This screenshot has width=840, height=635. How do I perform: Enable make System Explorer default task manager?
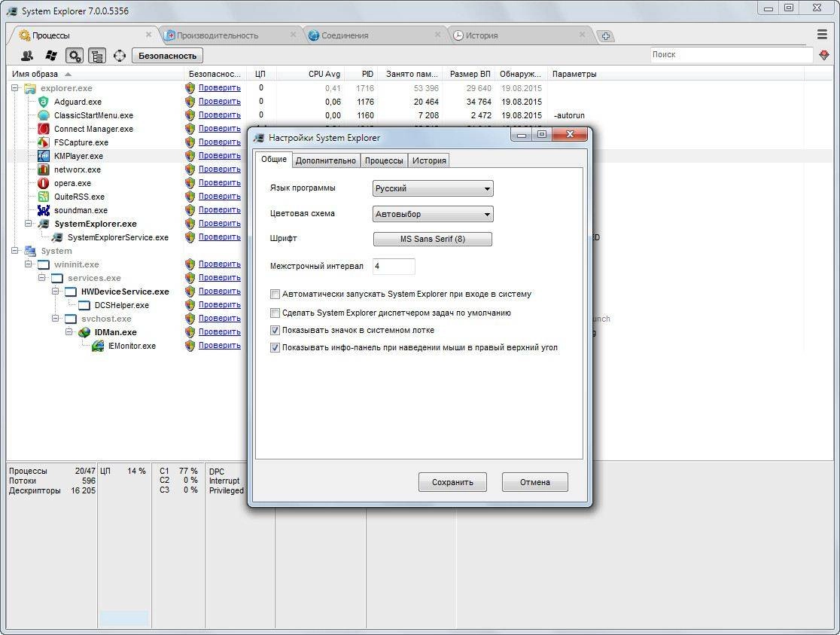tap(275, 313)
